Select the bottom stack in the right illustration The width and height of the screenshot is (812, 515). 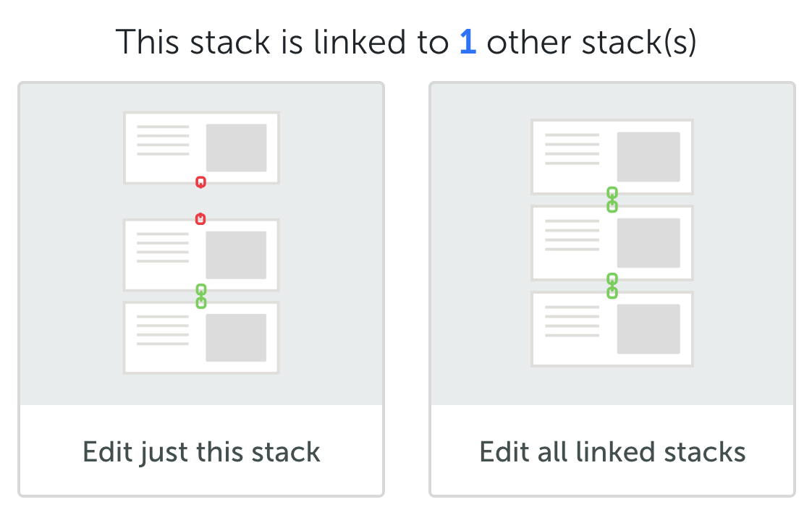(612, 328)
